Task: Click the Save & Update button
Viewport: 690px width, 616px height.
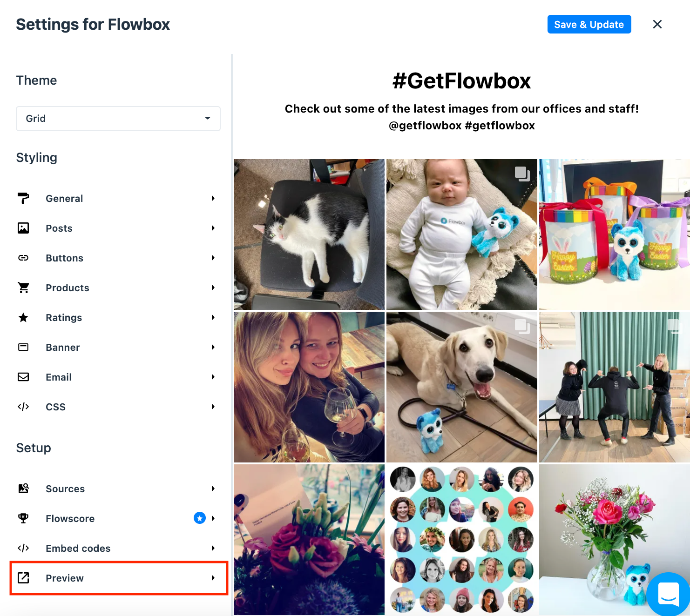Action: pyautogui.click(x=589, y=24)
